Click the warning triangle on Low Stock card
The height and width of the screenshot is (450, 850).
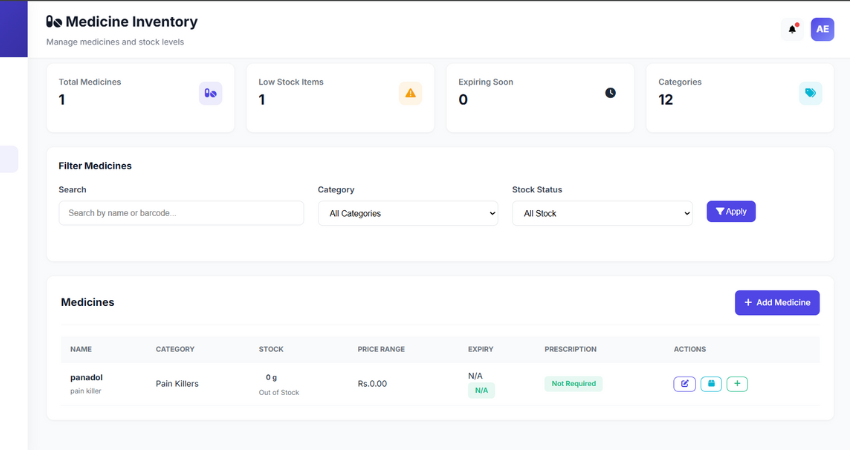(x=410, y=93)
